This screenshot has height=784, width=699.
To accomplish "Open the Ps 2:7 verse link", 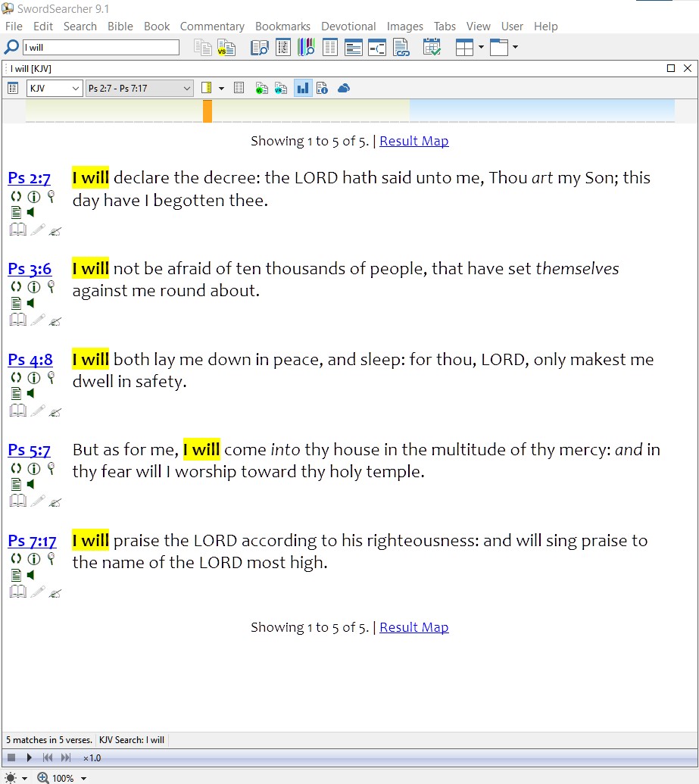I will point(29,178).
